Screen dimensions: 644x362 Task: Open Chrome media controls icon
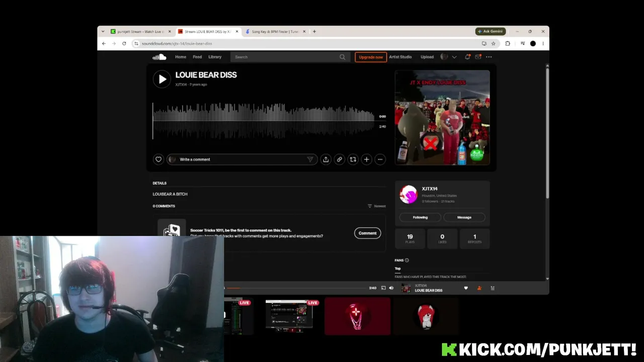tap(523, 44)
